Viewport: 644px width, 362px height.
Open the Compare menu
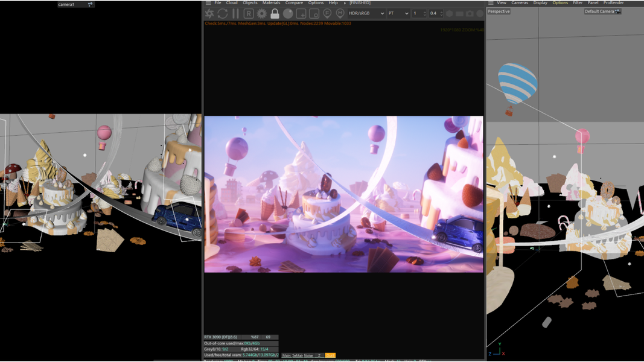294,3
